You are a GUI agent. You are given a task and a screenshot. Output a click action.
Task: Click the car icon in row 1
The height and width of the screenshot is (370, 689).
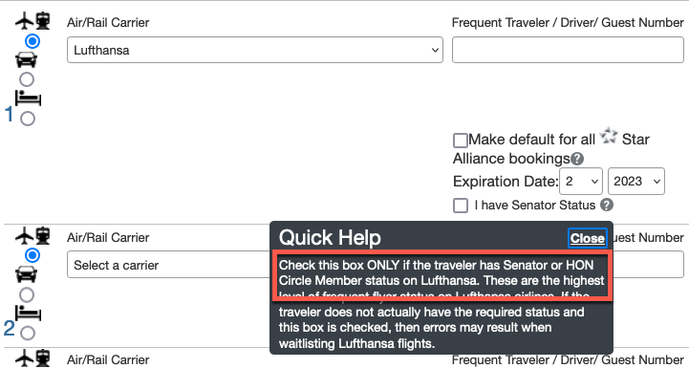pos(26,60)
